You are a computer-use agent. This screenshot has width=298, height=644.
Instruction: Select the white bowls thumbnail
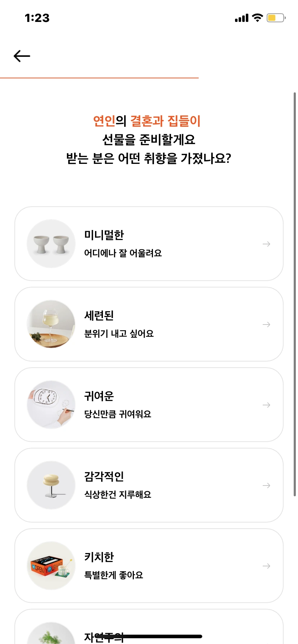coord(51,244)
